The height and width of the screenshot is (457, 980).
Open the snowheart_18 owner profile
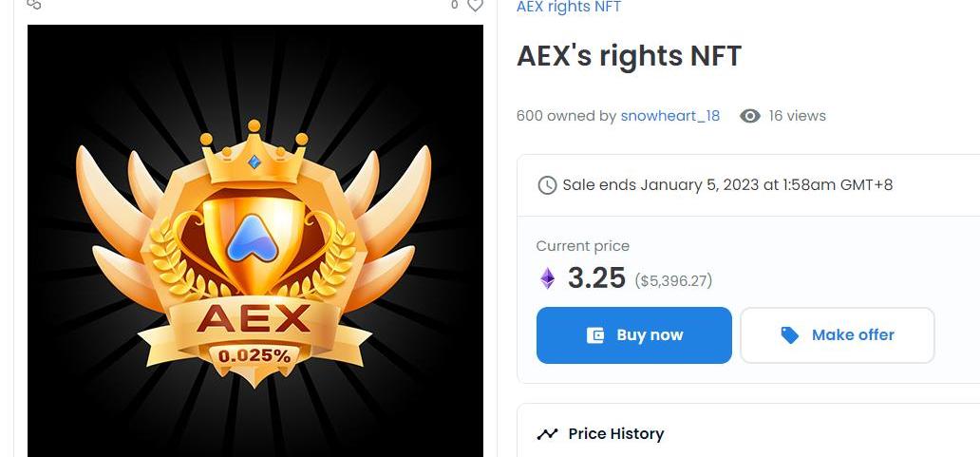click(x=669, y=116)
